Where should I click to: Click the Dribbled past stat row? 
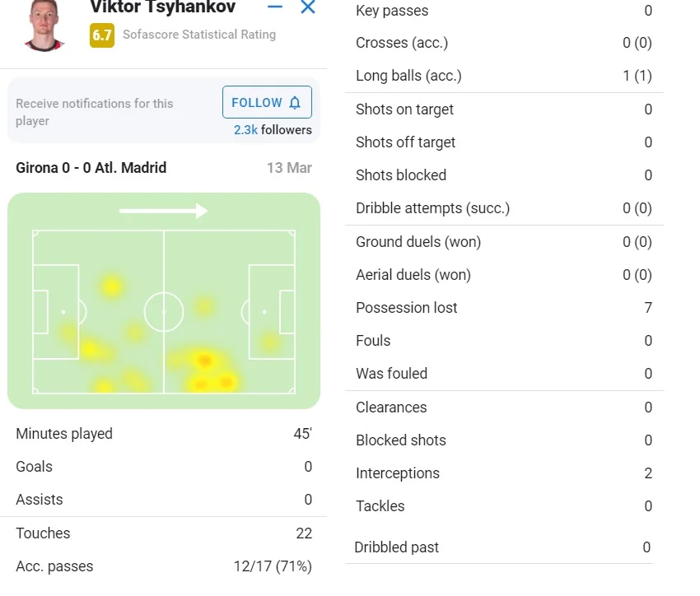[x=503, y=547]
